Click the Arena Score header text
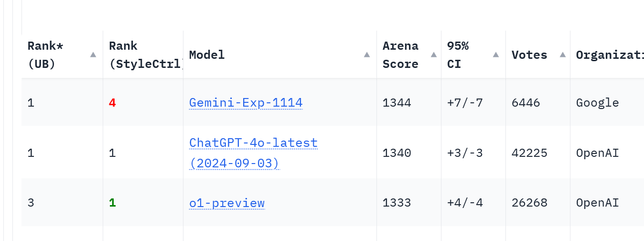The image size is (644, 241). point(400,55)
